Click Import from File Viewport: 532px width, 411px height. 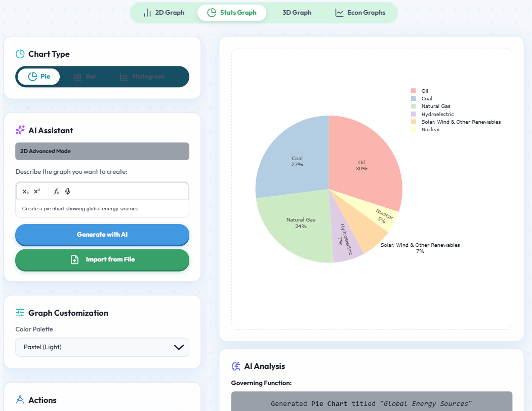click(102, 259)
